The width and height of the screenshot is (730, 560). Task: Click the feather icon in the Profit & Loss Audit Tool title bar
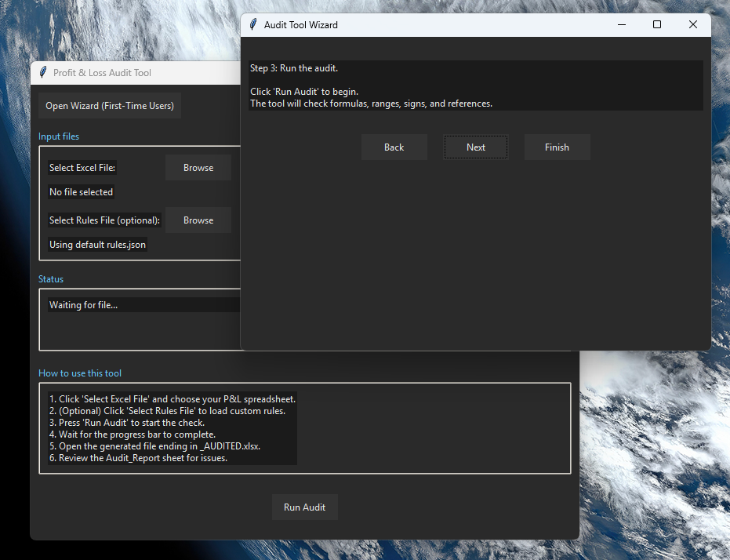coord(43,73)
